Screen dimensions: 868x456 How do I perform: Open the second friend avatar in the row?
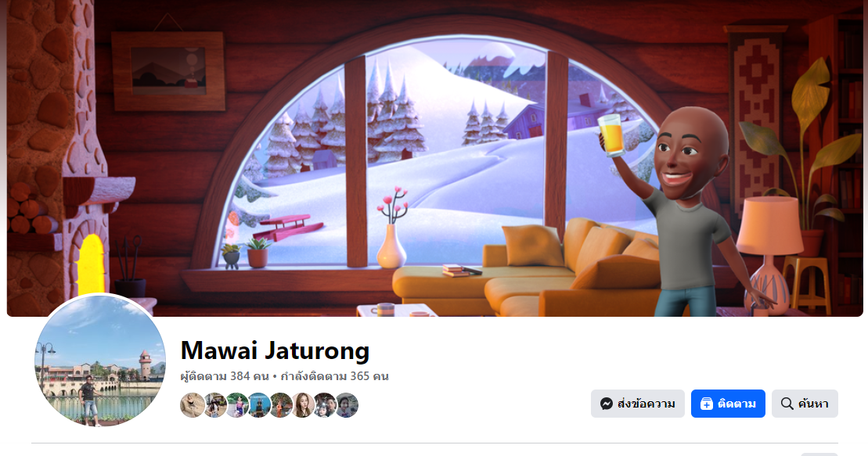(x=214, y=405)
